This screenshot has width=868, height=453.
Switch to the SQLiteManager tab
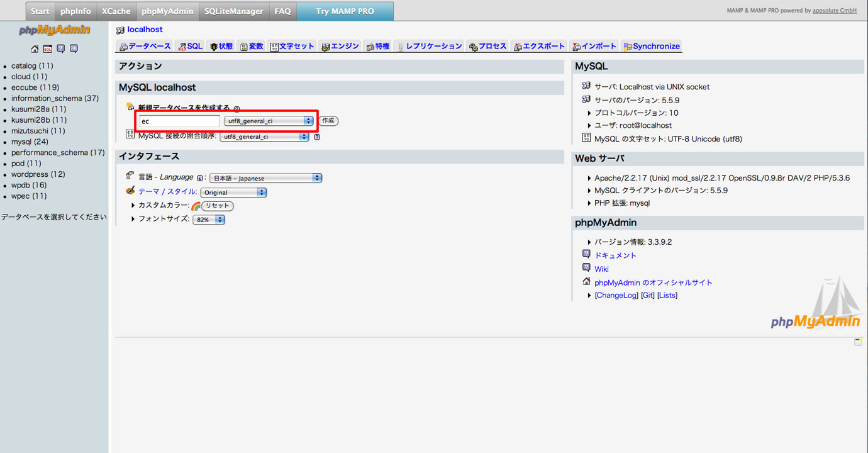tap(234, 11)
